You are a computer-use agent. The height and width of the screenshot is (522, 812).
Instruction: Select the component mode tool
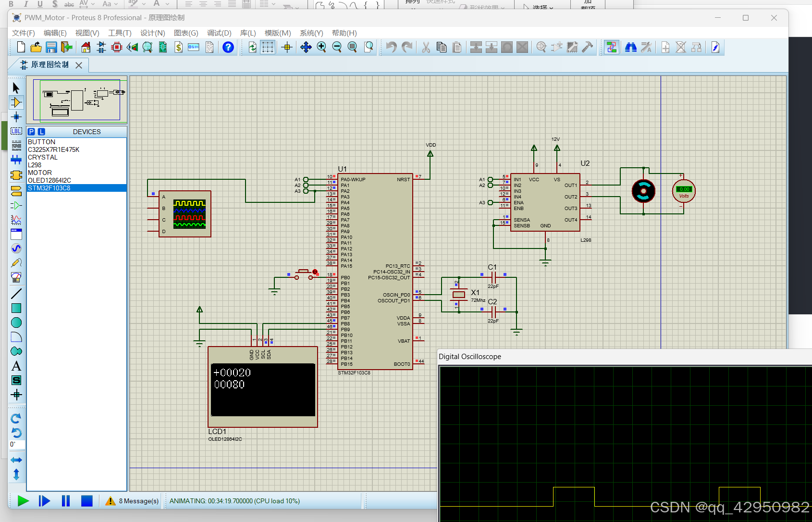pos(16,102)
